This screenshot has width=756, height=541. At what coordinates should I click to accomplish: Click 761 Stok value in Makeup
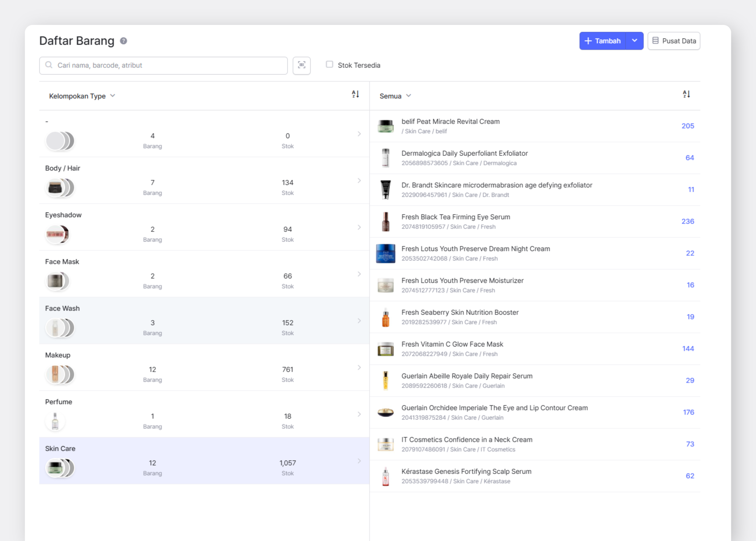(x=288, y=369)
